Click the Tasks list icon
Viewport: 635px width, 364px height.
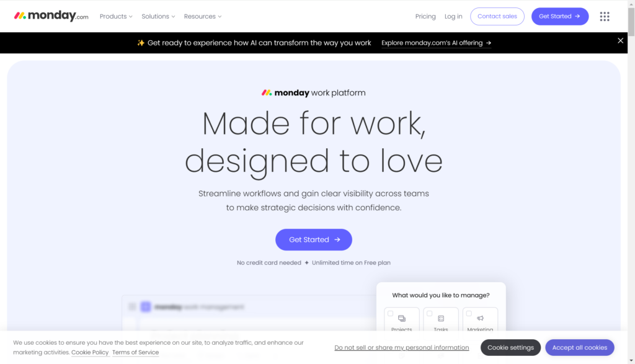(x=441, y=318)
